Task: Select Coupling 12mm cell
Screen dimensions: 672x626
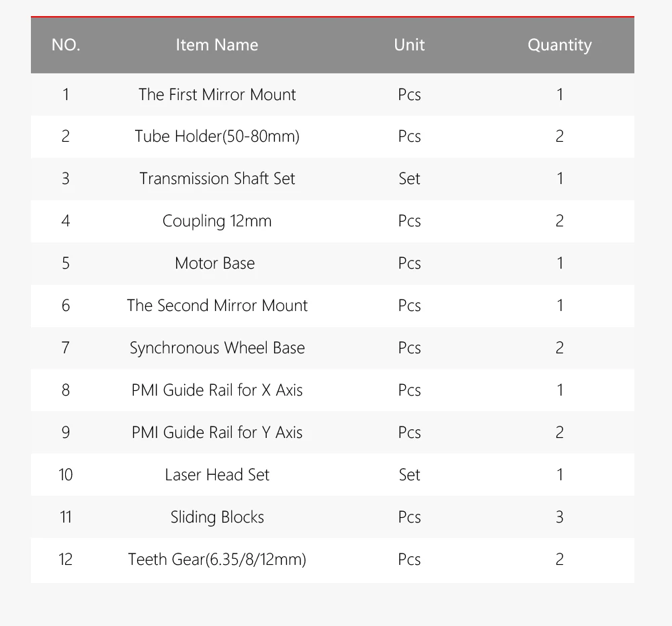Action: point(217,221)
